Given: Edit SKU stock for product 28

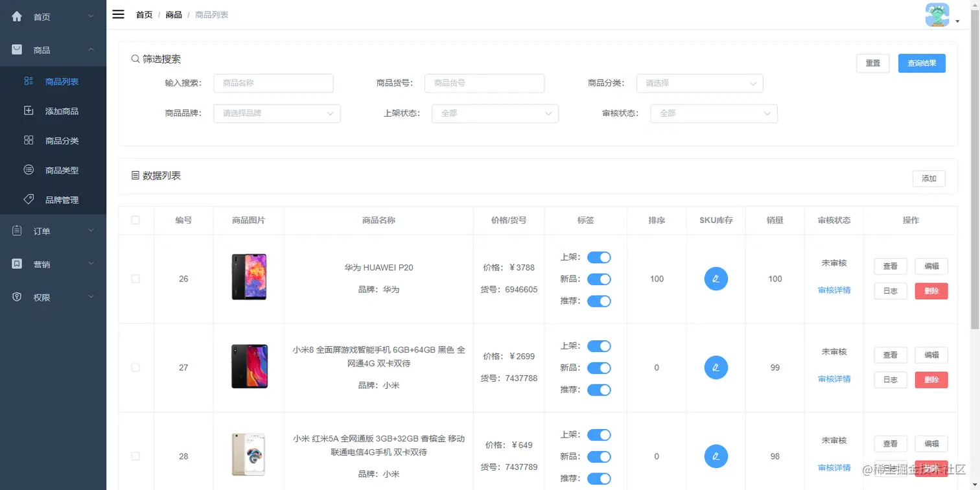Looking at the screenshot, I should point(716,456).
